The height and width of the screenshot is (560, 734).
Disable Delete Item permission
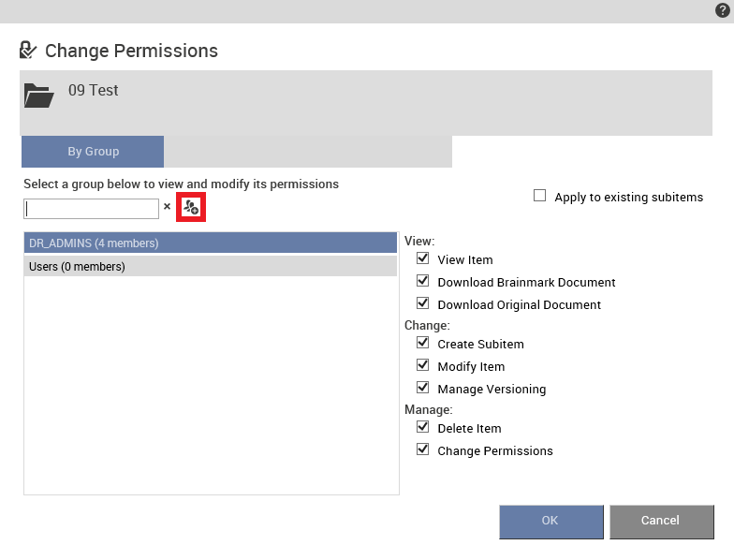pos(423,427)
